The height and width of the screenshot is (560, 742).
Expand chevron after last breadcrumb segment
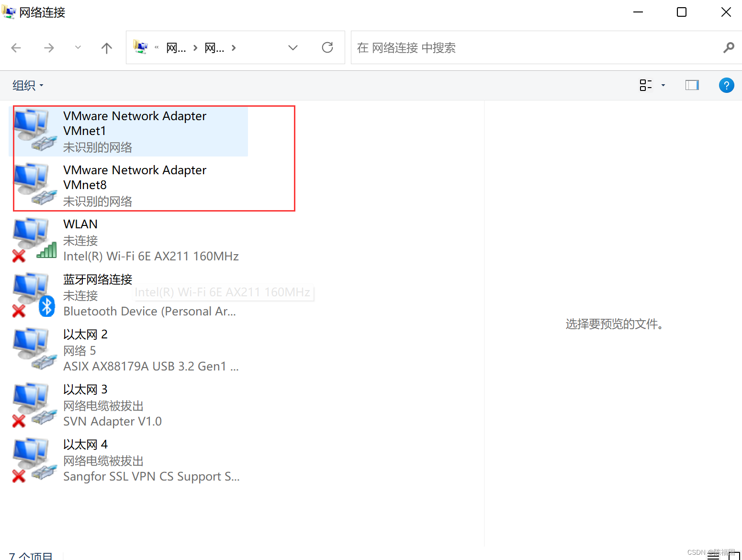click(x=234, y=47)
